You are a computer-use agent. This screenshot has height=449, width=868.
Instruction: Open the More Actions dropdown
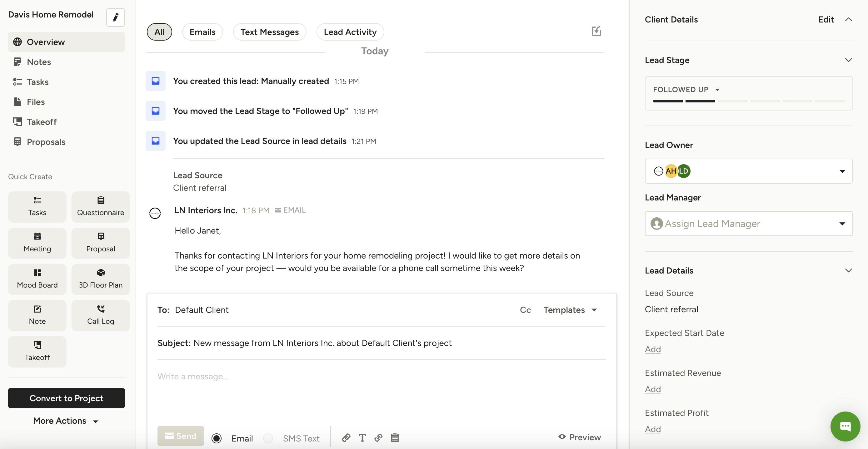point(66,421)
